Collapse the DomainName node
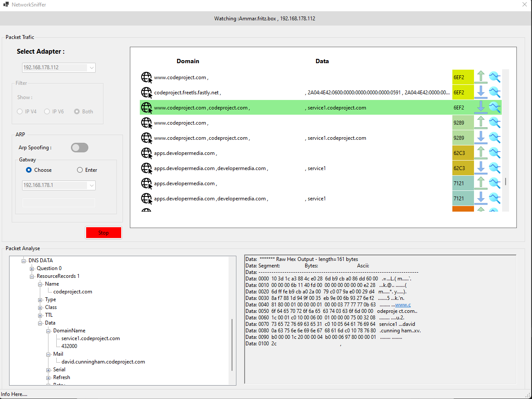 pyautogui.click(x=48, y=331)
